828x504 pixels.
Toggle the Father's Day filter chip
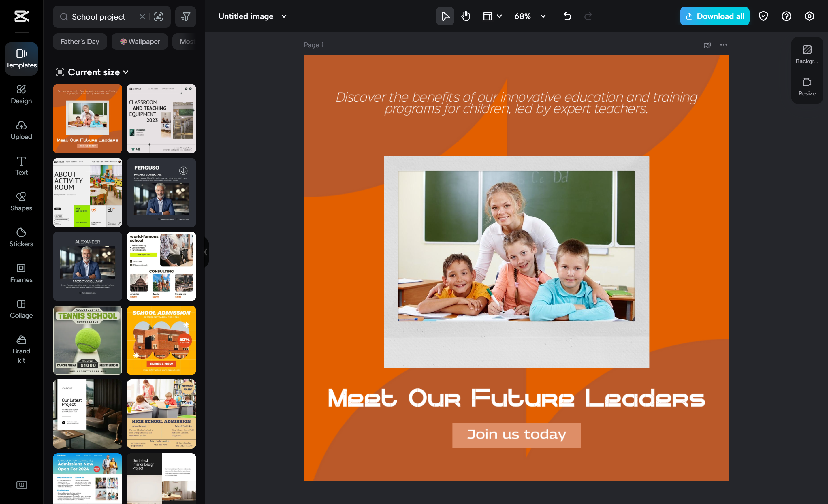click(x=80, y=41)
